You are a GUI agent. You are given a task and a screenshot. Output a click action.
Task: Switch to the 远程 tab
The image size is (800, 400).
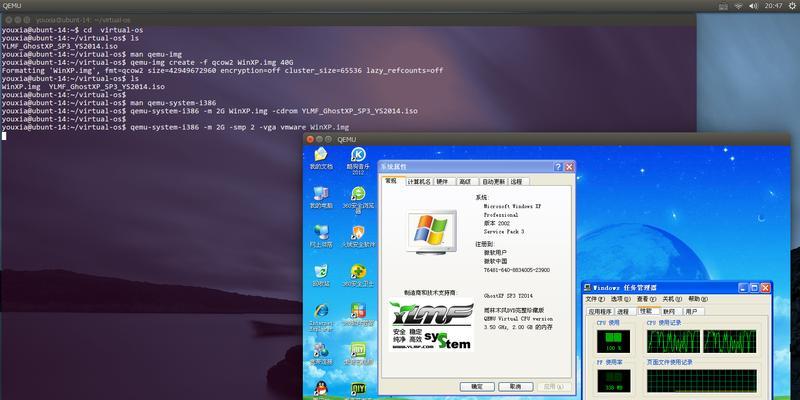coord(517,182)
